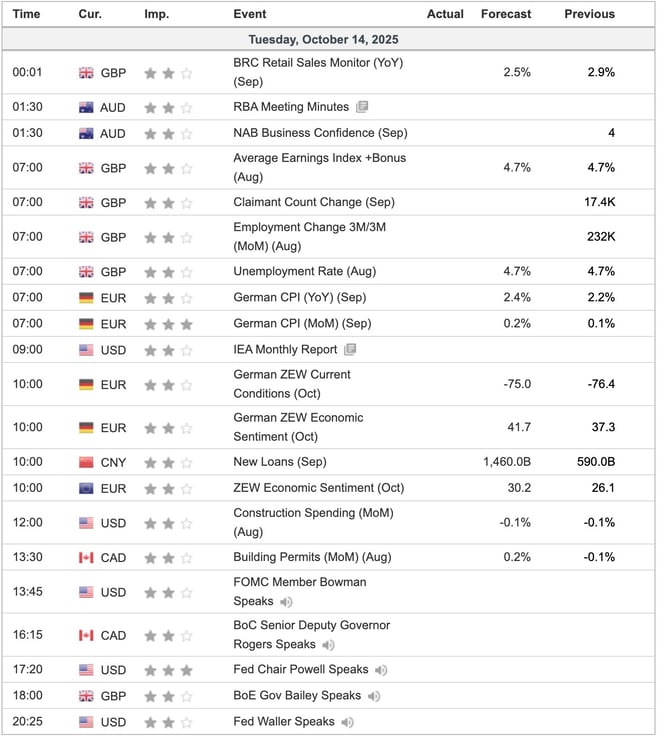
Task: Open the document icon beside RBA Meeting Minutes
Action: (361, 107)
